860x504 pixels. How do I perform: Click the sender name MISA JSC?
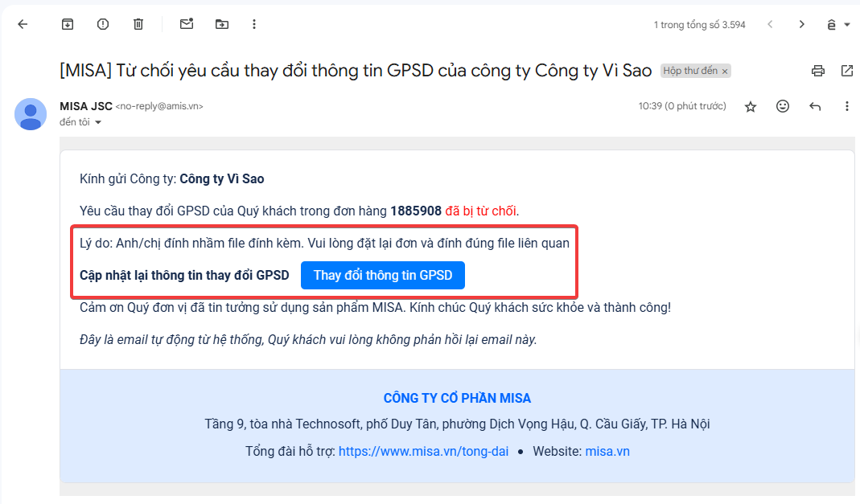click(86, 106)
